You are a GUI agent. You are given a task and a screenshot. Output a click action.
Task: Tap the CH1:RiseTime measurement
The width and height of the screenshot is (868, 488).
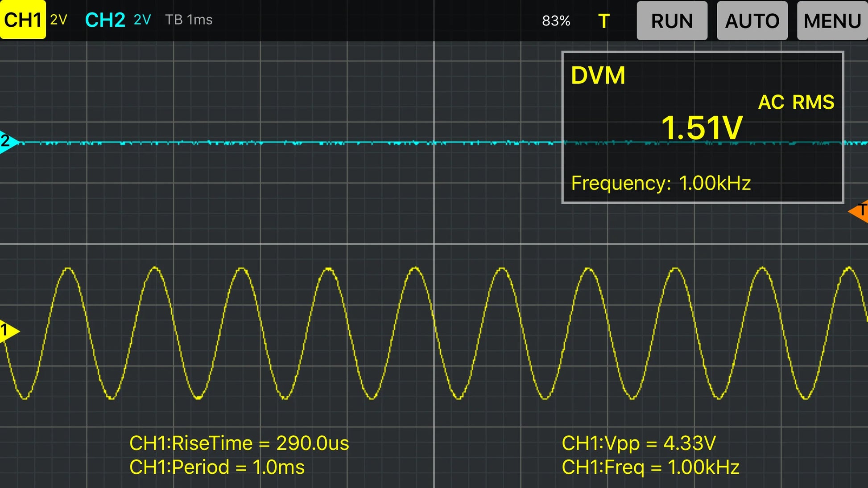pyautogui.click(x=239, y=443)
